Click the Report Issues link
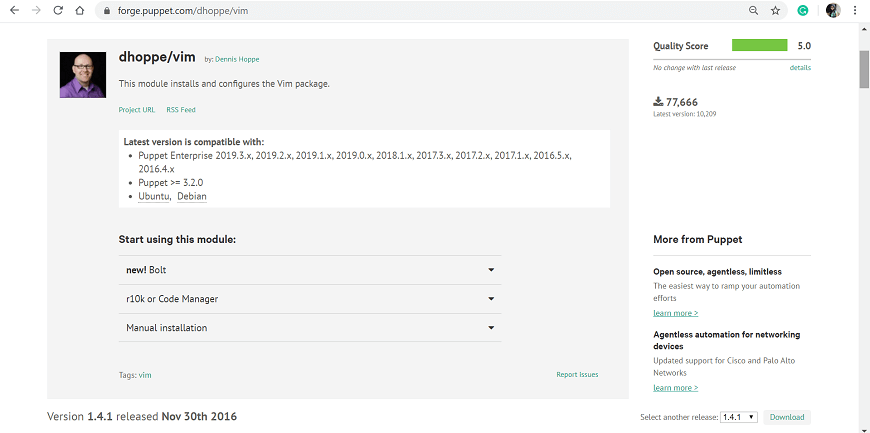This screenshot has height=433, width=870. pos(577,375)
